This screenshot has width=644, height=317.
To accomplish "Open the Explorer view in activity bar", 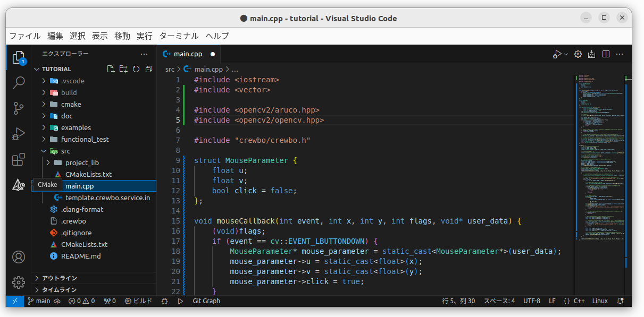I will tap(19, 57).
